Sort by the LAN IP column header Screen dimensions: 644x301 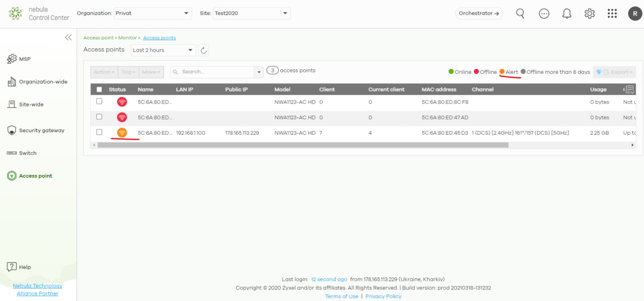185,89
